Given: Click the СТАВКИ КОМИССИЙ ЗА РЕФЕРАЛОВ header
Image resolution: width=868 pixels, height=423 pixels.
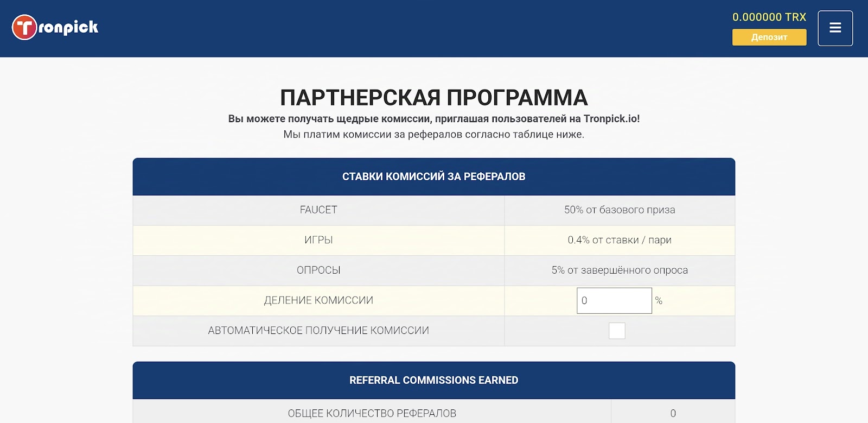Looking at the screenshot, I should 433,176.
